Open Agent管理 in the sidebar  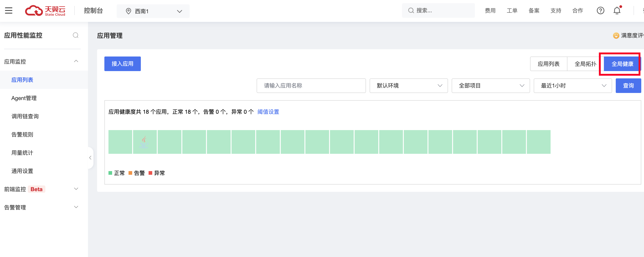(x=24, y=98)
